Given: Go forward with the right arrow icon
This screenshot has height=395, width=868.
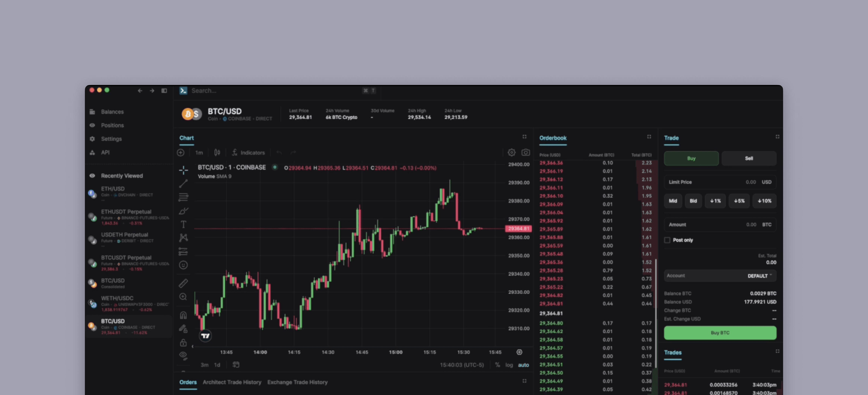Looking at the screenshot, I should coord(152,91).
